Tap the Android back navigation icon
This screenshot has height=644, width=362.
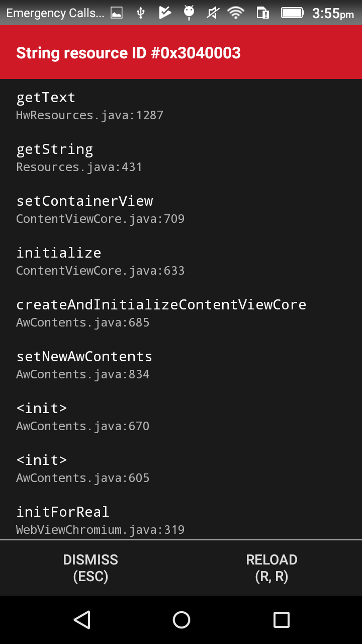click(x=82, y=620)
